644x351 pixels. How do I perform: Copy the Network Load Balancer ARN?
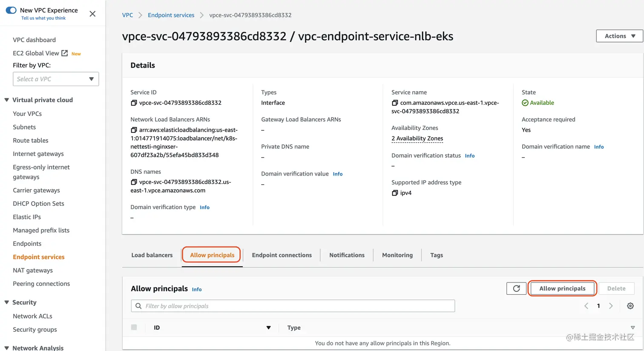point(134,130)
